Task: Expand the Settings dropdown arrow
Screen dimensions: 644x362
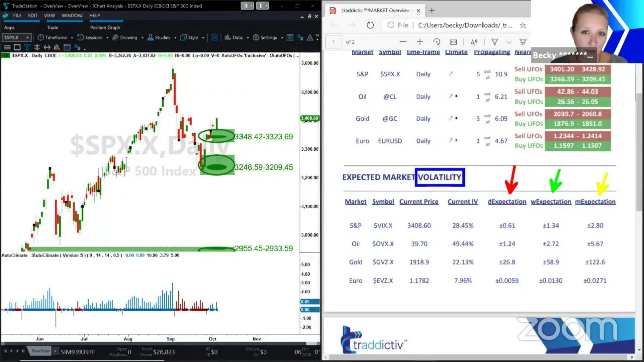Action: click(x=281, y=38)
